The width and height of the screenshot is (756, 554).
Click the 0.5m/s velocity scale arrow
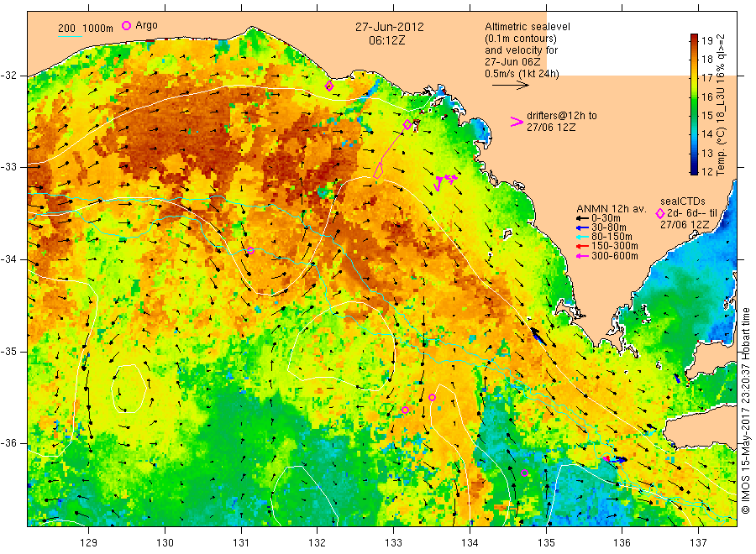click(x=511, y=86)
